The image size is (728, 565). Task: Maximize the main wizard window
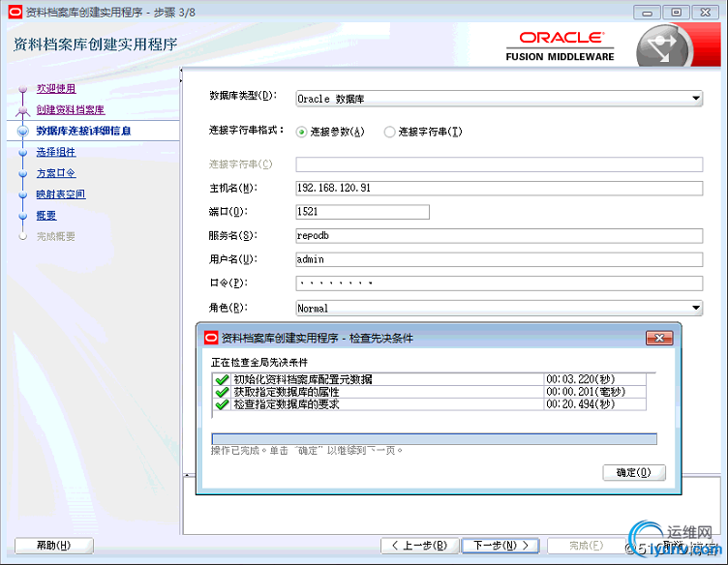[x=677, y=13]
